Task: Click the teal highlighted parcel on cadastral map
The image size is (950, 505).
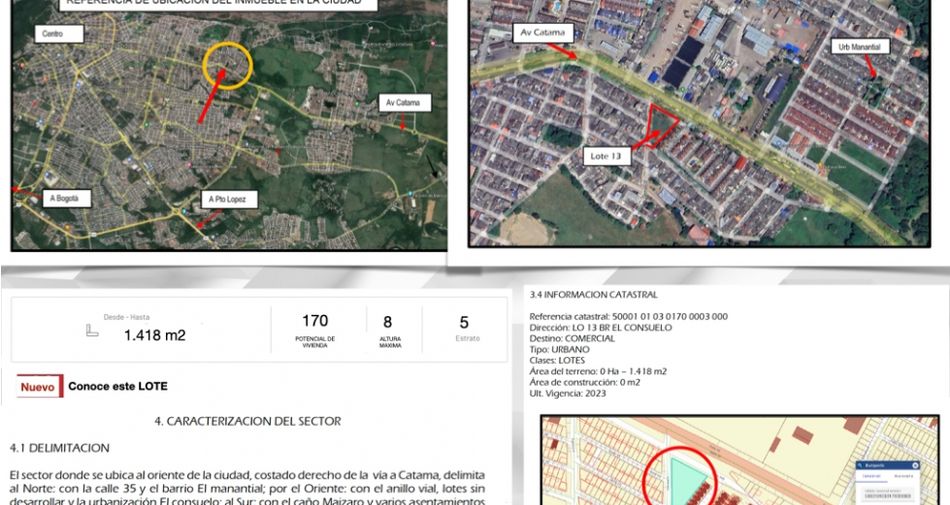Action: (x=685, y=479)
